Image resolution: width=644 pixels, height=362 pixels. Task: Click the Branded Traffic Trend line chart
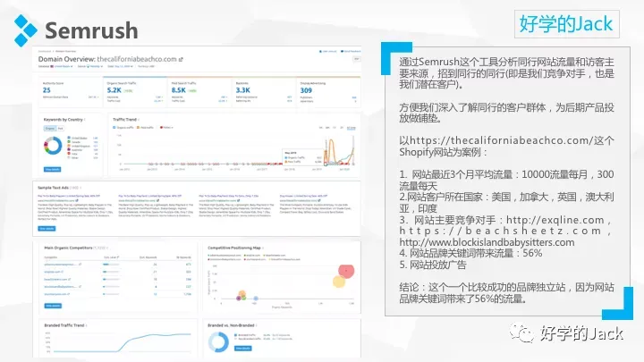[122, 342]
